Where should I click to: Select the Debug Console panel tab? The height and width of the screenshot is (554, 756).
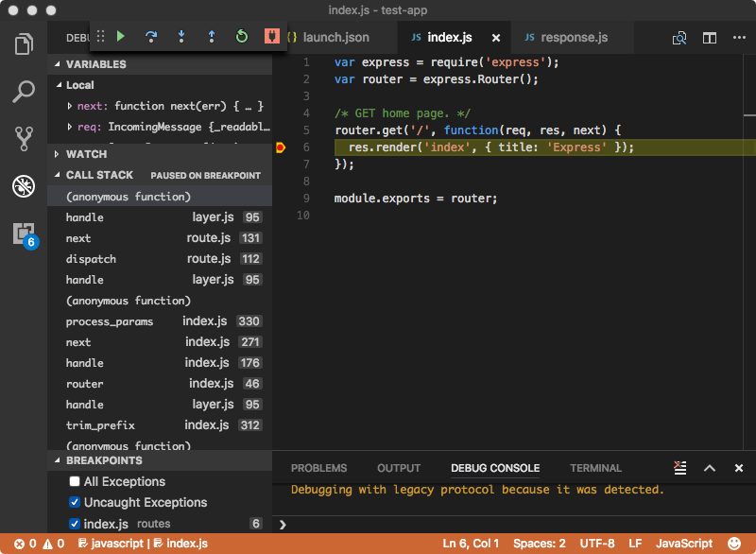(x=495, y=468)
